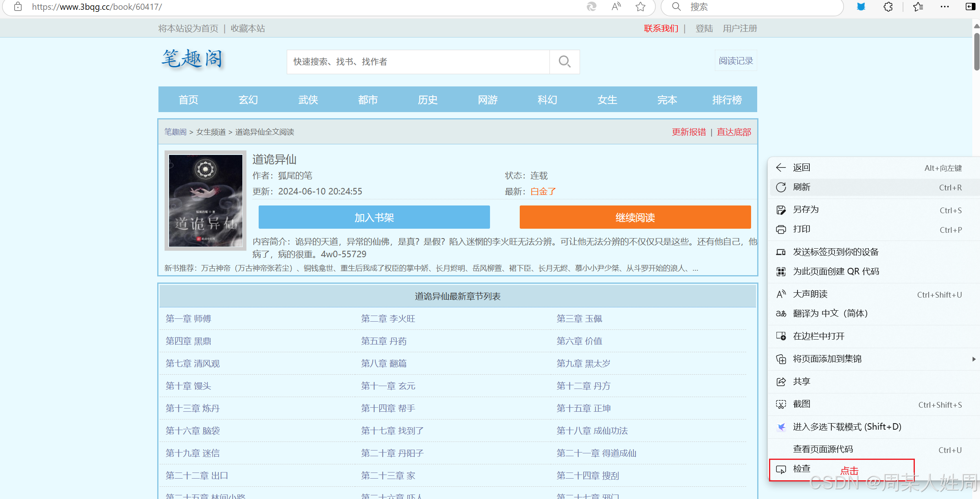Viewport: 980px width, 499px height.
Task: Focus the browser 搜索 box
Action: (751, 7)
